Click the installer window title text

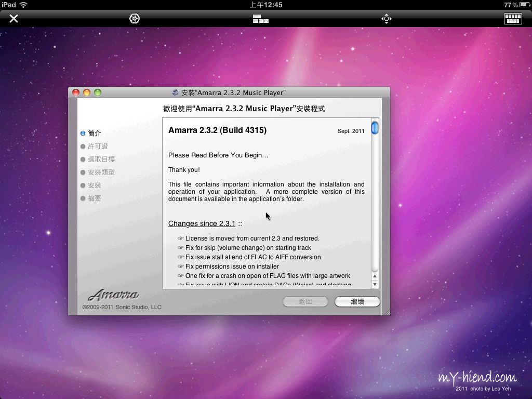(x=233, y=92)
